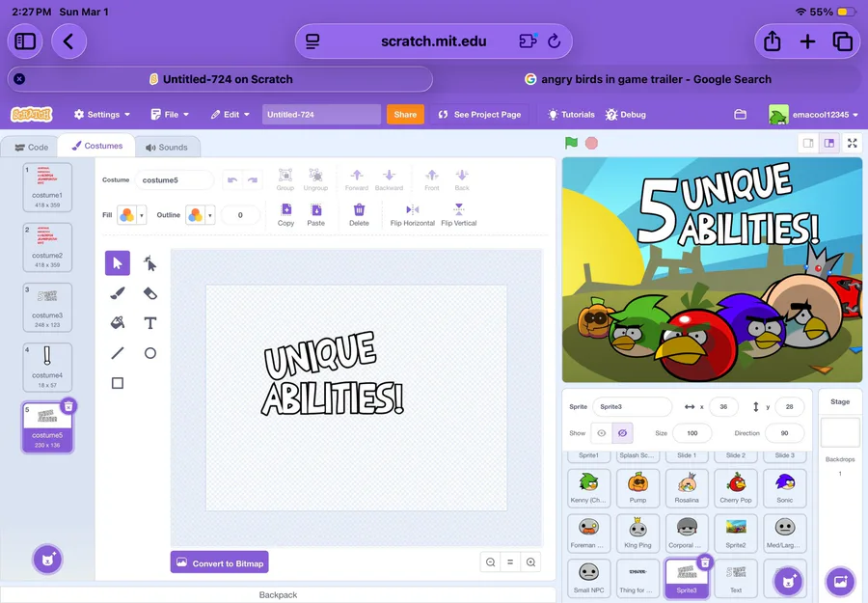868x603 pixels.
Task: Bring object to Front
Action: click(432, 179)
